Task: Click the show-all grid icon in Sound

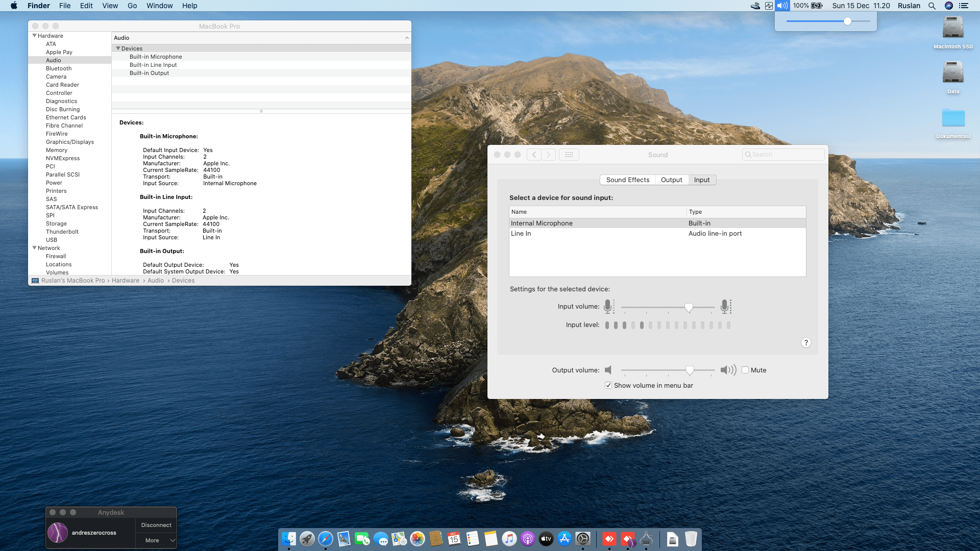Action: (569, 155)
